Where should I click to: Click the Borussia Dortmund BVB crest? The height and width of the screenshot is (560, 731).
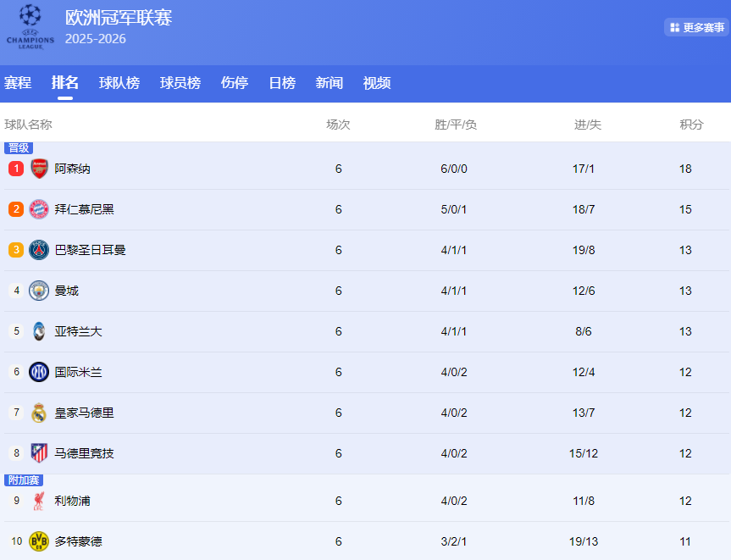(x=39, y=541)
